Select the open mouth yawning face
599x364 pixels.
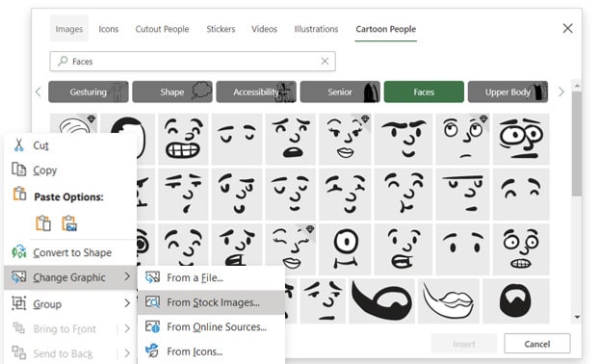pos(291,139)
